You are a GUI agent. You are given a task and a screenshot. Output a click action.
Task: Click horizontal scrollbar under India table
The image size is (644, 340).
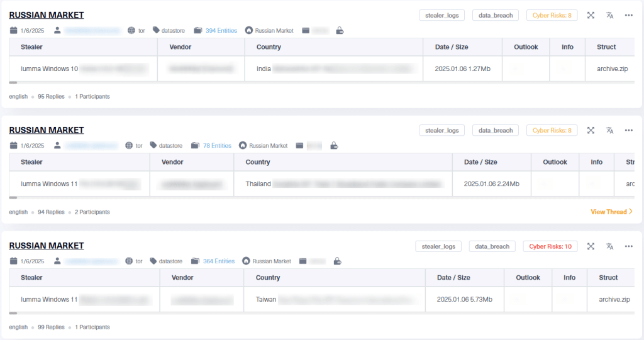13,82
